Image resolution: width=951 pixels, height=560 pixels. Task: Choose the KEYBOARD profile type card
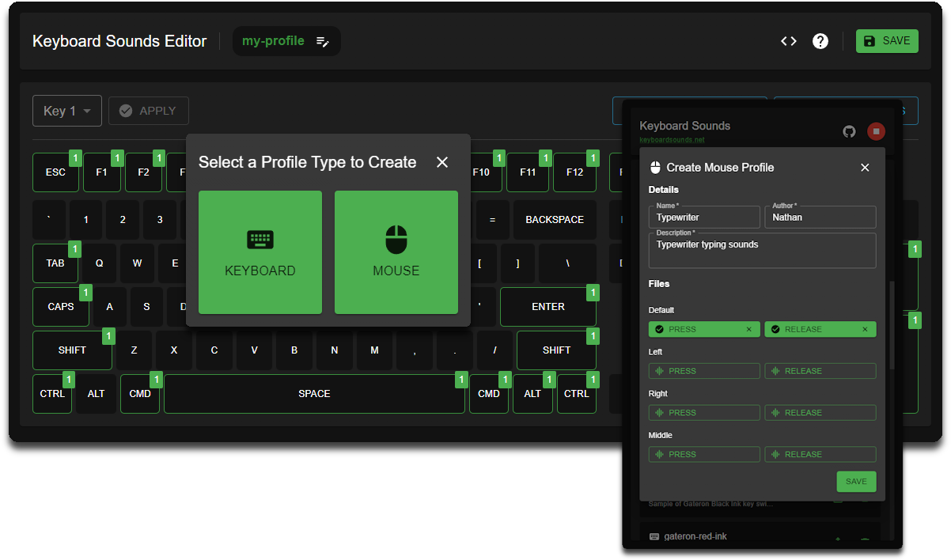pos(260,252)
